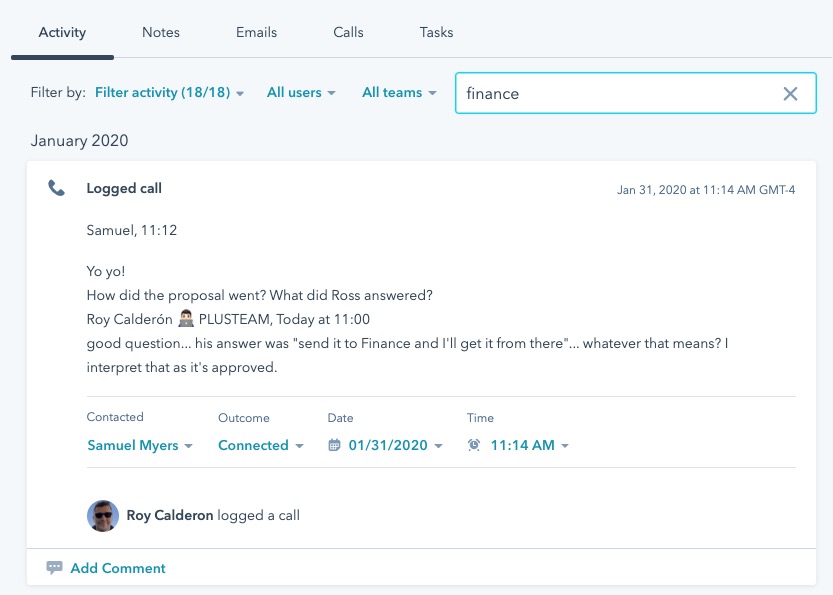Clear the finance search with X icon
The width and height of the screenshot is (833, 595).
(x=790, y=94)
